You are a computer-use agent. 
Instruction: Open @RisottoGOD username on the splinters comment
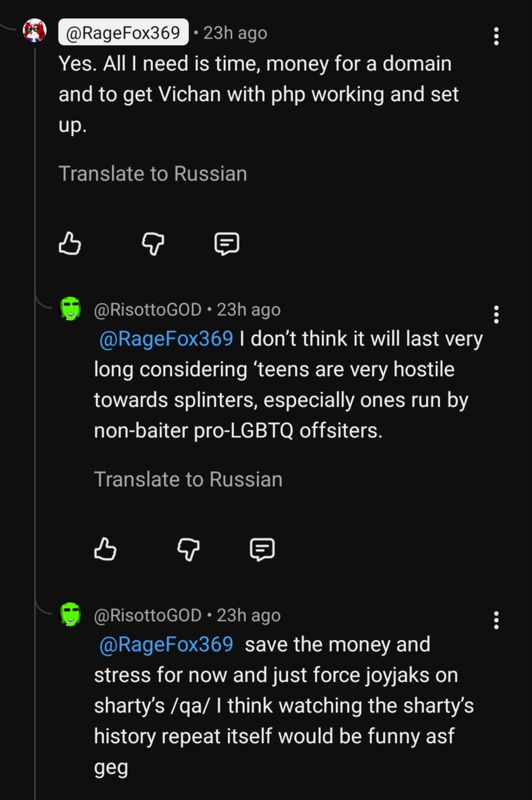148,309
